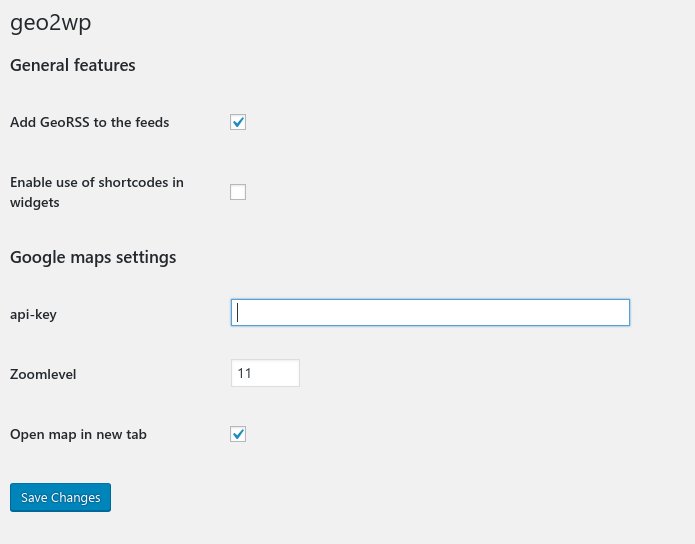The height and width of the screenshot is (544, 695).
Task: Uncheck the Add GeoRSS to the feeds checkbox
Action: click(x=238, y=123)
